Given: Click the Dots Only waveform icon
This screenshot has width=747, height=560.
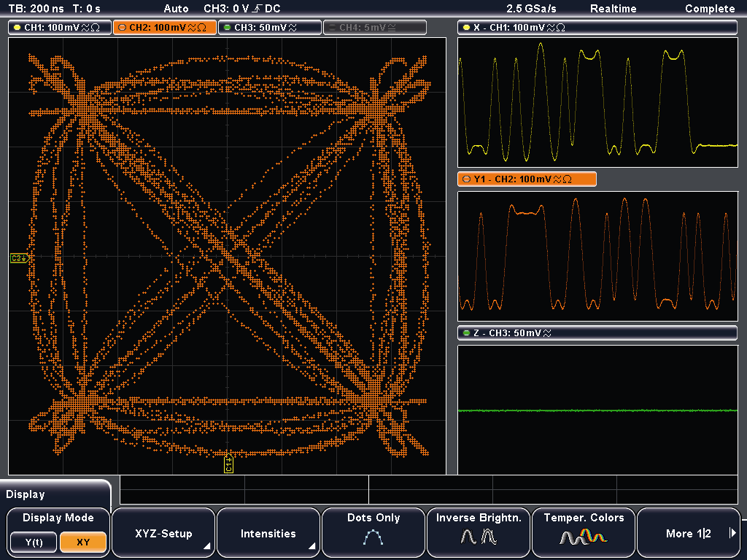Looking at the screenshot, I should 373,538.
